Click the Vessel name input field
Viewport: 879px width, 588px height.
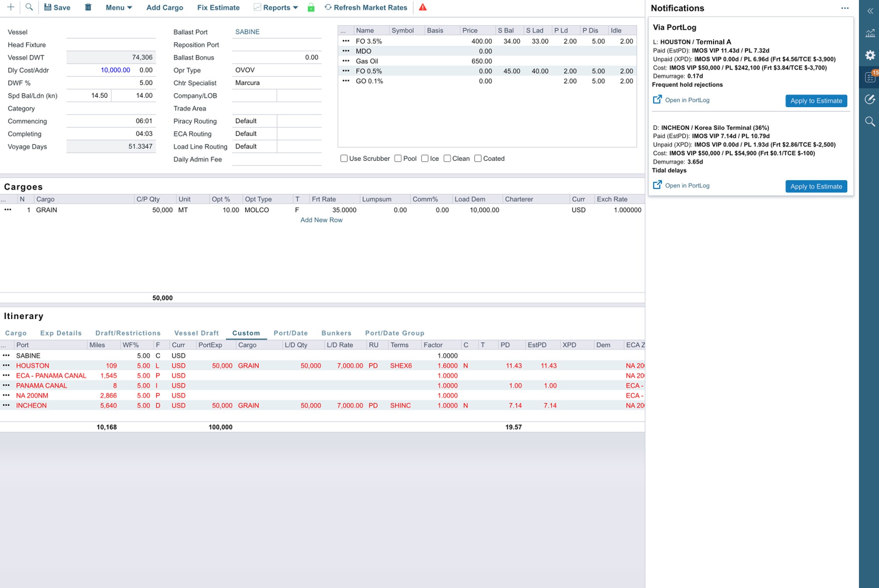click(x=111, y=32)
